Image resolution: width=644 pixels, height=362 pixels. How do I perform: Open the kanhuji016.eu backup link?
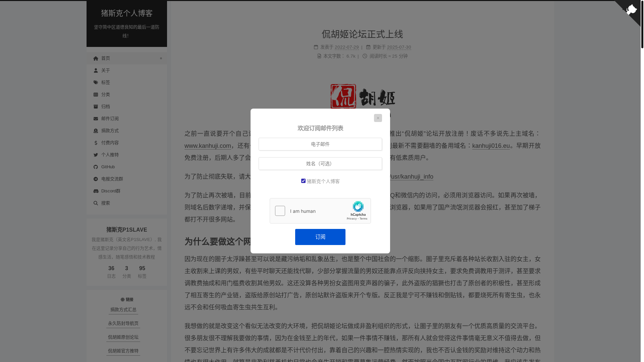click(491, 146)
